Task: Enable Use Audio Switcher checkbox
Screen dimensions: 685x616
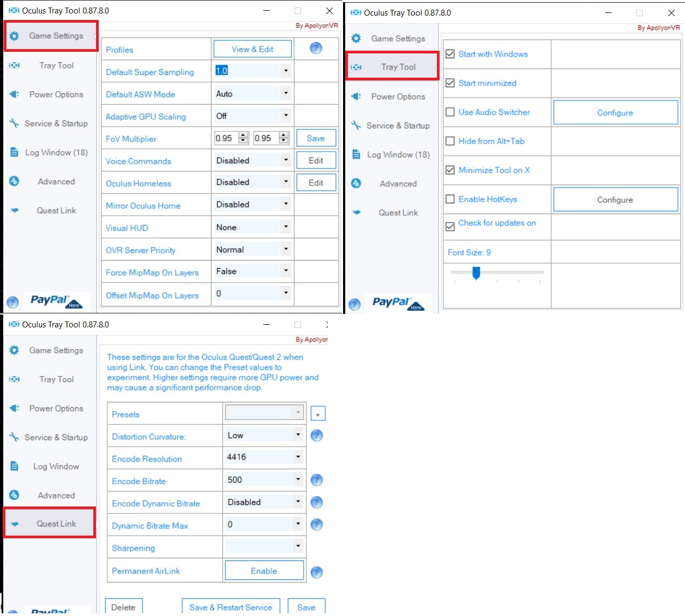Action: tap(450, 112)
